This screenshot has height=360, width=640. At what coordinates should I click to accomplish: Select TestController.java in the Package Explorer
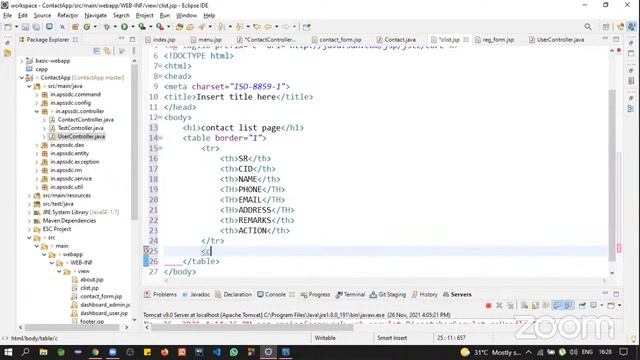tap(80, 128)
